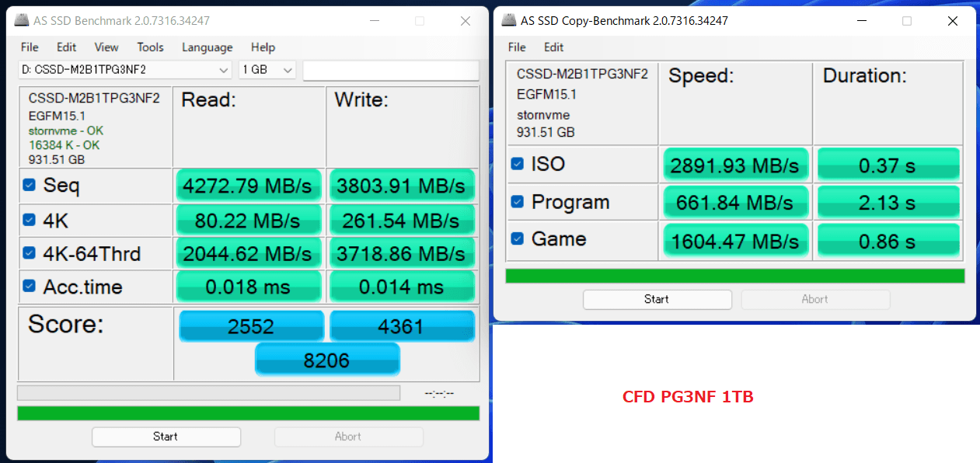This screenshot has width=980, height=463.
Task: Uncheck the 4K-64Thrd test checkbox
Action: click(29, 253)
